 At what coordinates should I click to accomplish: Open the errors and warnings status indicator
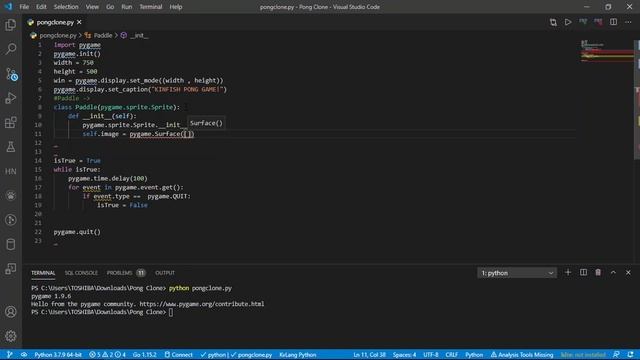107,355
